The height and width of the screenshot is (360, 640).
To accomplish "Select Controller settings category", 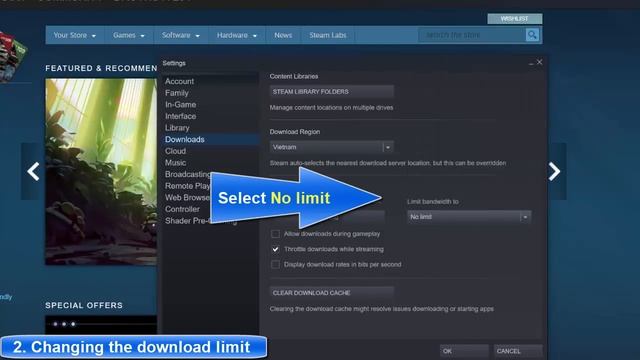I will tap(182, 209).
